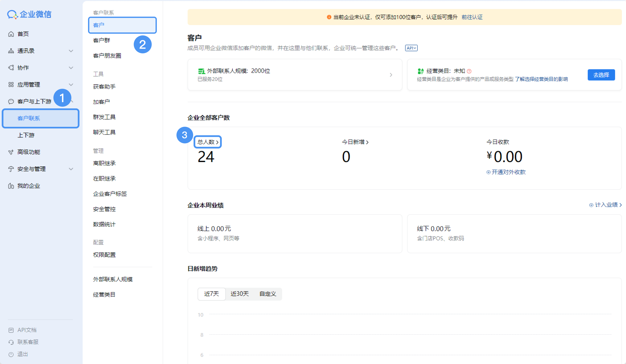Select 客户联系 in the left sidebar

pyautogui.click(x=41, y=118)
